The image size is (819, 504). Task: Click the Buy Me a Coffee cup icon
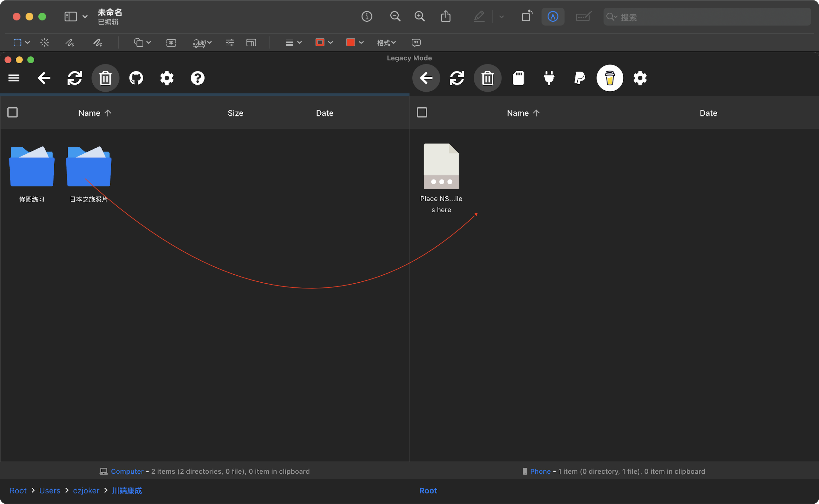pyautogui.click(x=610, y=78)
